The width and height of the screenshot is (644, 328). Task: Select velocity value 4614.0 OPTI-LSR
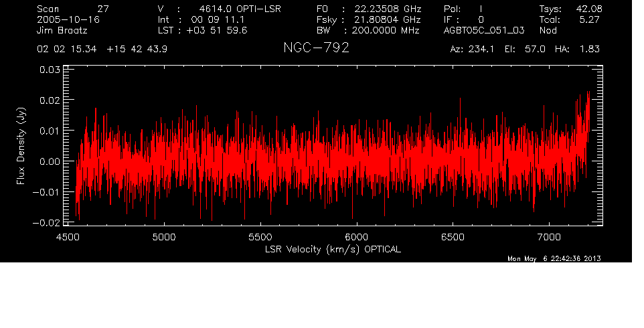click(x=240, y=9)
